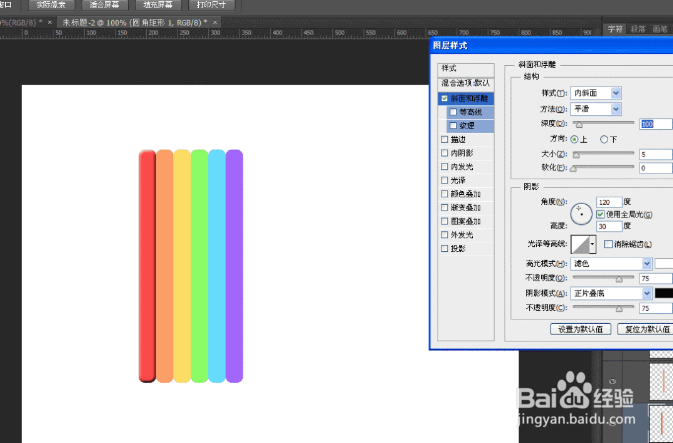
Task: Click the shadow 不透明度 slider handle
Action: pyautogui.click(x=619, y=309)
